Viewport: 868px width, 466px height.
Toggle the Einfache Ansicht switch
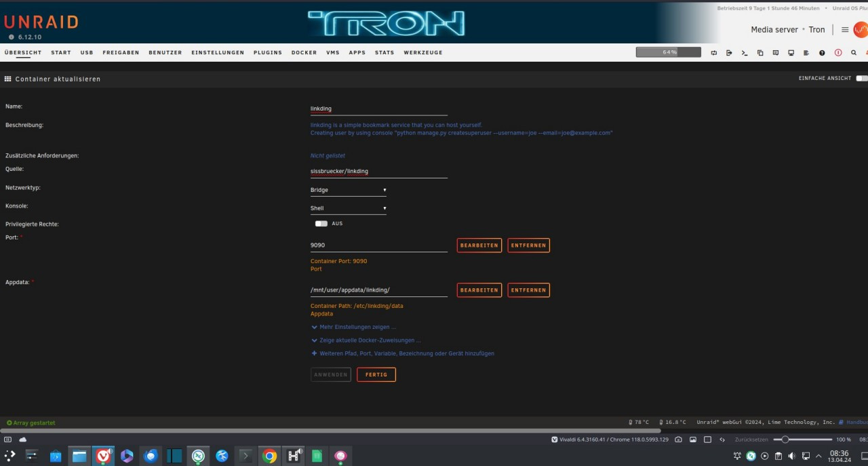click(861, 79)
